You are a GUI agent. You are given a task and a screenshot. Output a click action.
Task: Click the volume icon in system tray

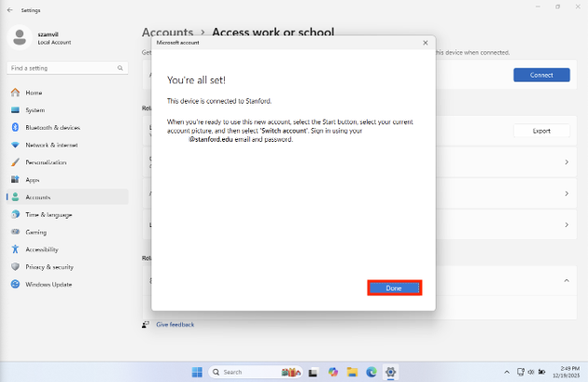pos(531,372)
